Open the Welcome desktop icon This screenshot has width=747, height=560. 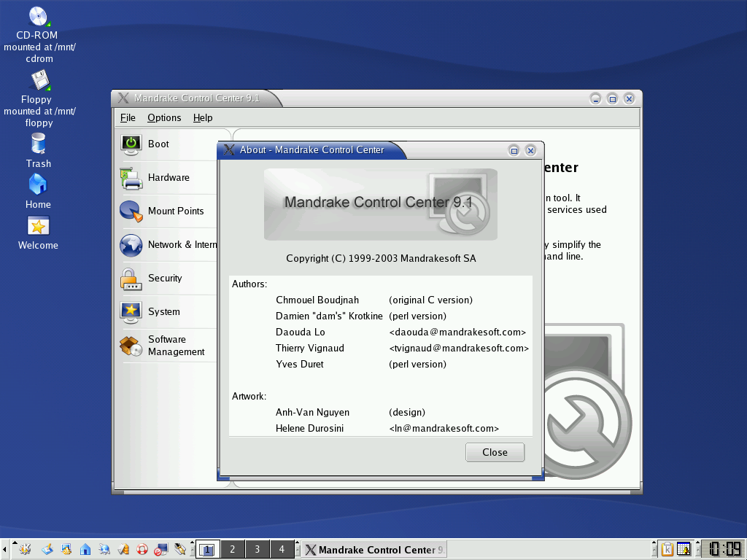click(x=38, y=226)
